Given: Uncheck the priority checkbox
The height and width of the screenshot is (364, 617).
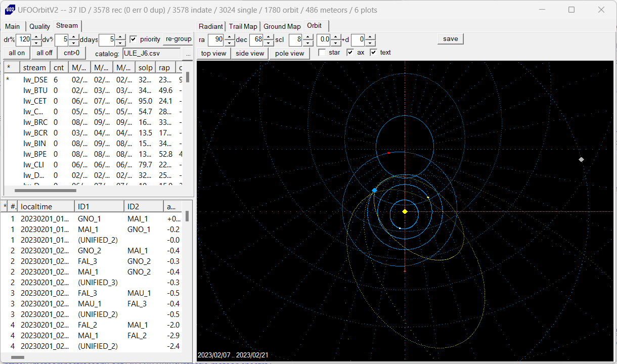Looking at the screenshot, I should 134,39.
